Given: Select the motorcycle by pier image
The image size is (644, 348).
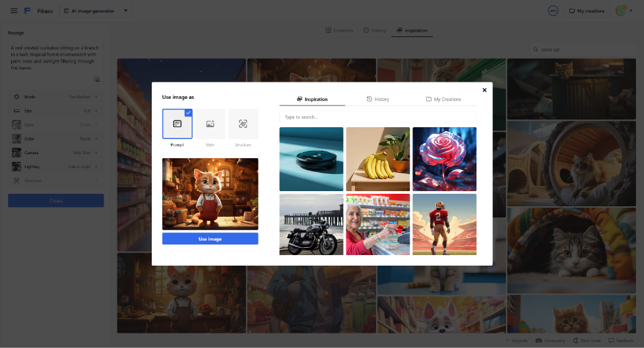Looking at the screenshot, I should pos(311,224).
